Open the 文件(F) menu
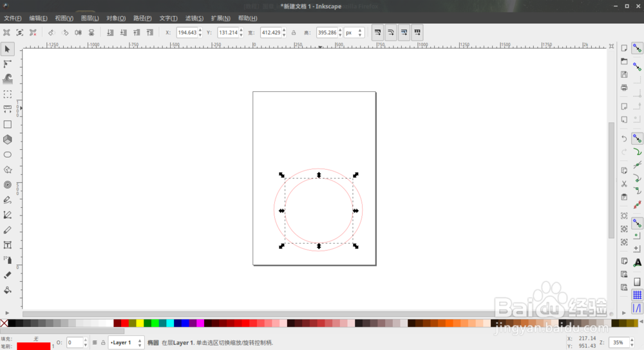The image size is (644, 350). tap(13, 18)
